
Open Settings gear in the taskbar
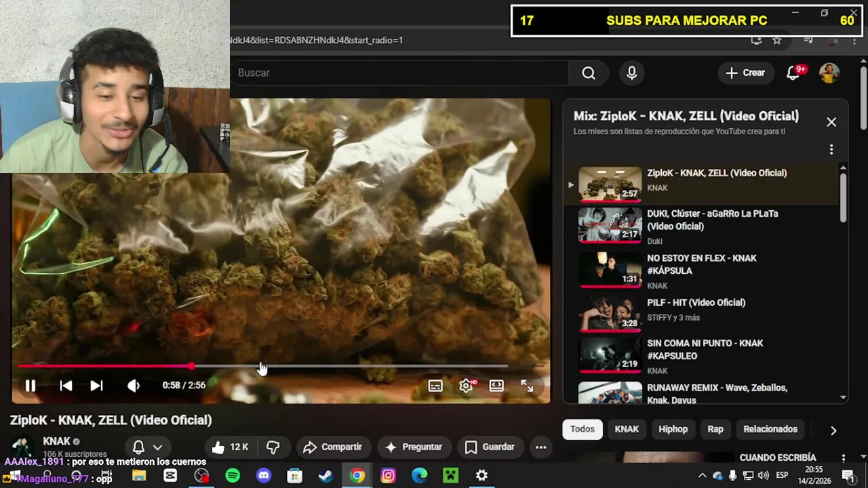pos(481,476)
